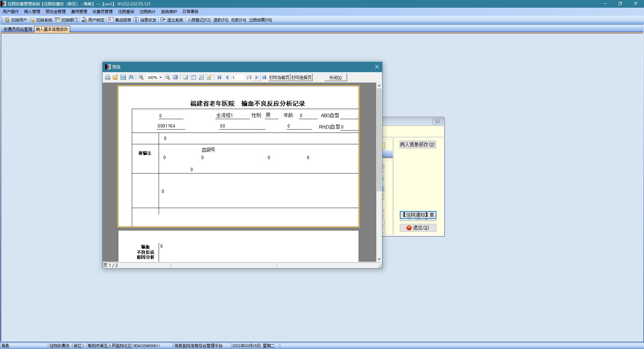Click the page number input field
This screenshot has height=349, width=644.
click(238, 78)
